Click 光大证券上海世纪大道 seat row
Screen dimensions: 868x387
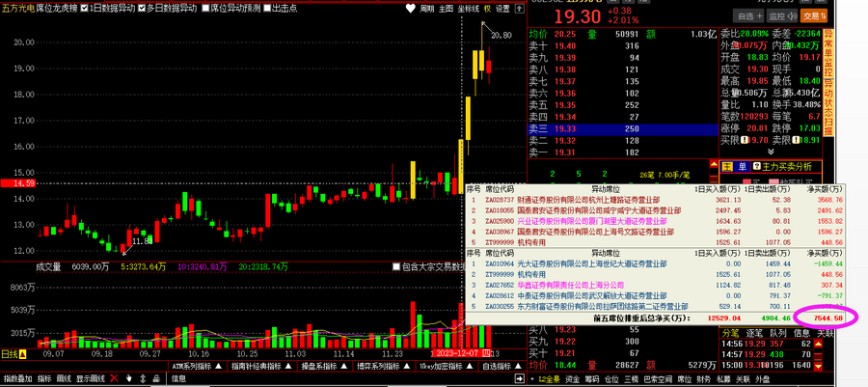coord(656,264)
